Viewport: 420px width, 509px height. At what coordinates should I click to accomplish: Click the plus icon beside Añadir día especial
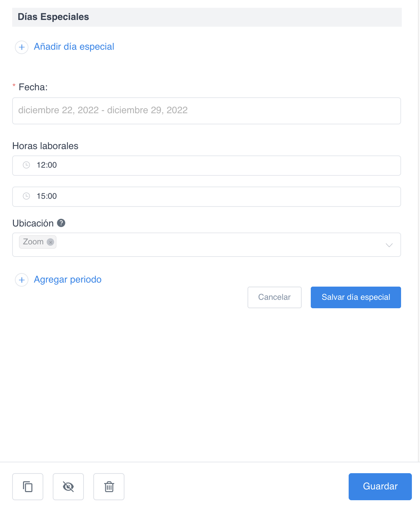pyautogui.click(x=22, y=47)
